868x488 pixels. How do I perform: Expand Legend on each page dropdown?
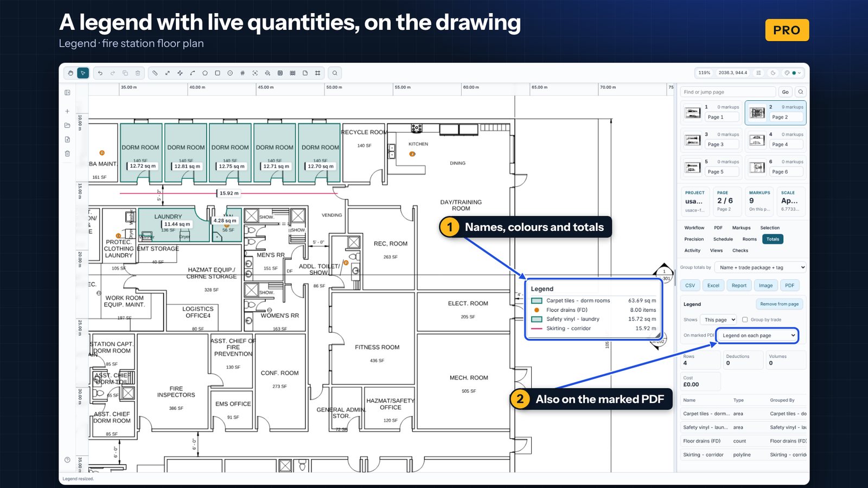coord(757,335)
